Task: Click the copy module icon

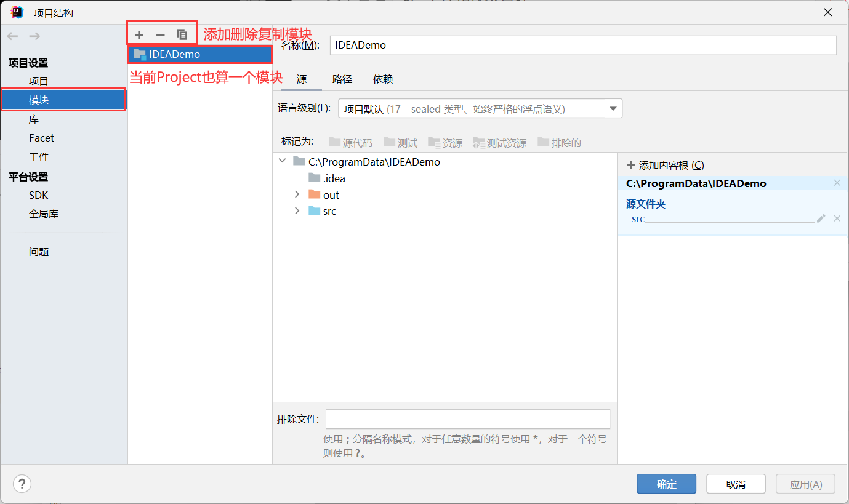Action: tap(182, 35)
